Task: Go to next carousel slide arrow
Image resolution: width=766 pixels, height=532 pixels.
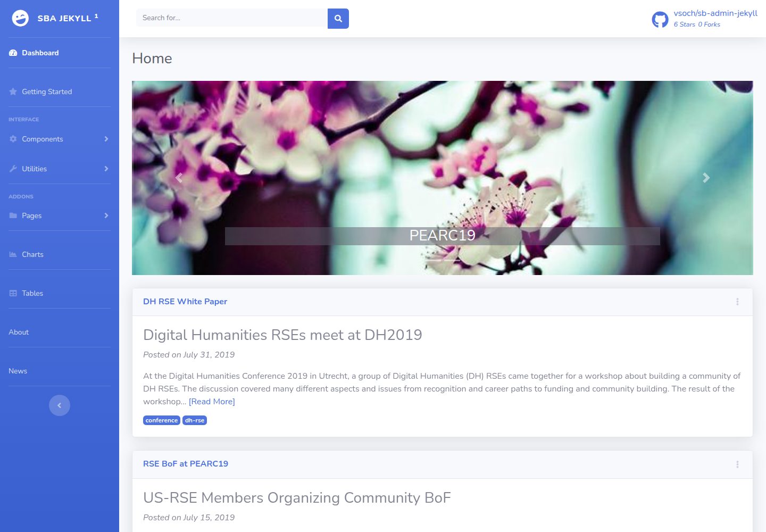Action: pos(706,178)
